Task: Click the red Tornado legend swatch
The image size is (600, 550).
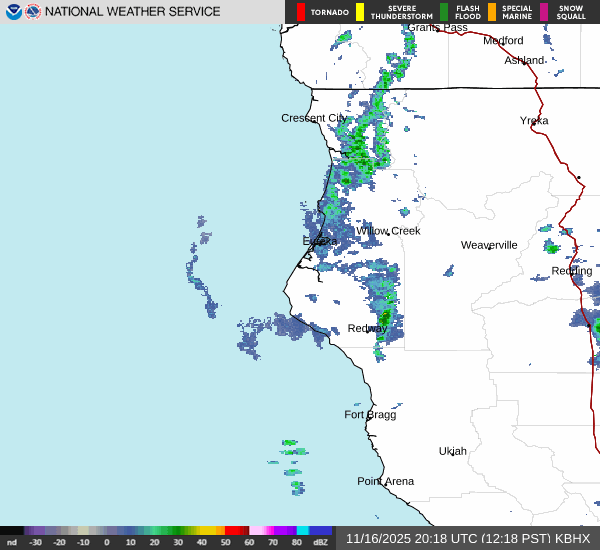Action: [x=301, y=12]
